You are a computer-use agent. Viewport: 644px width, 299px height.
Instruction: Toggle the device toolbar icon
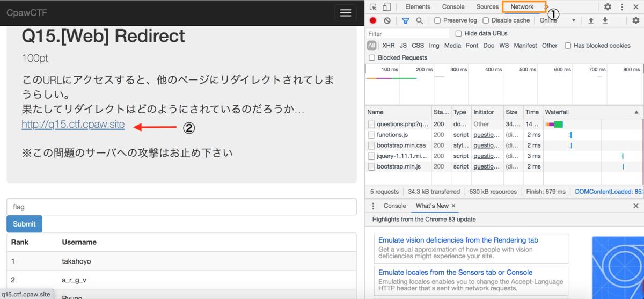coord(386,7)
